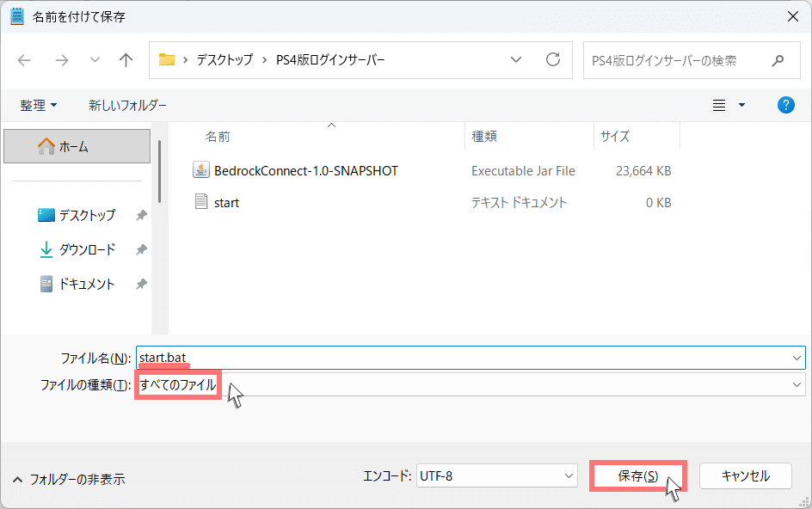Open the view layout options icon

(x=720, y=105)
